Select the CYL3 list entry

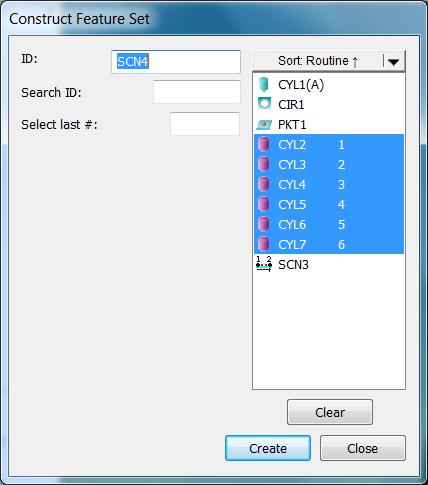click(329, 164)
